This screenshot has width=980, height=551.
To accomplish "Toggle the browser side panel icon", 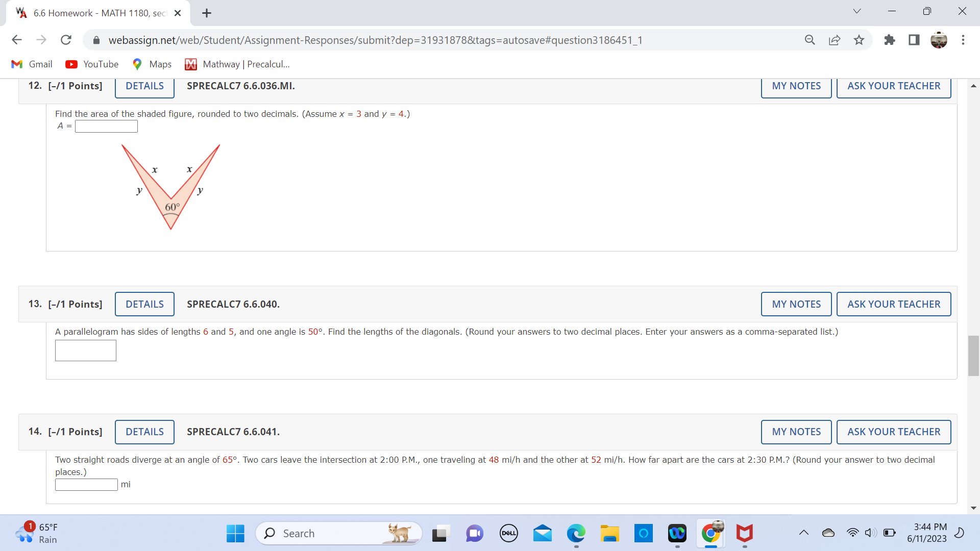I will click(914, 40).
